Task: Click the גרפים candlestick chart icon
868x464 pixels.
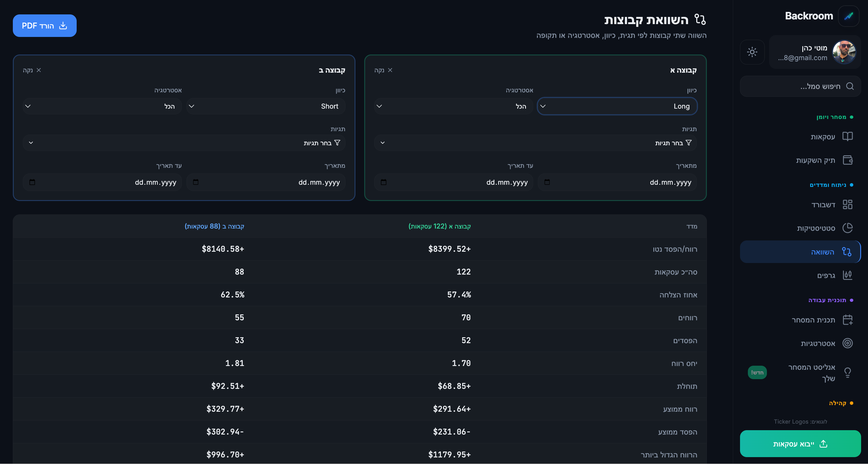Action: [x=847, y=275]
